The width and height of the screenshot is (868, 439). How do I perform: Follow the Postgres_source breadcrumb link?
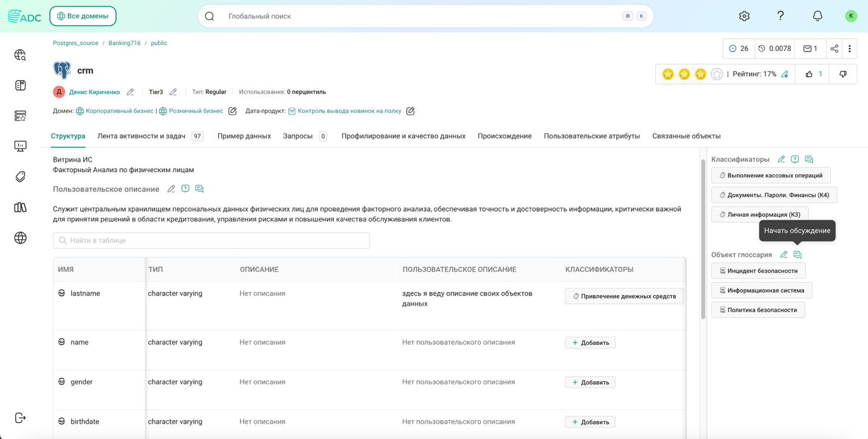pos(75,43)
